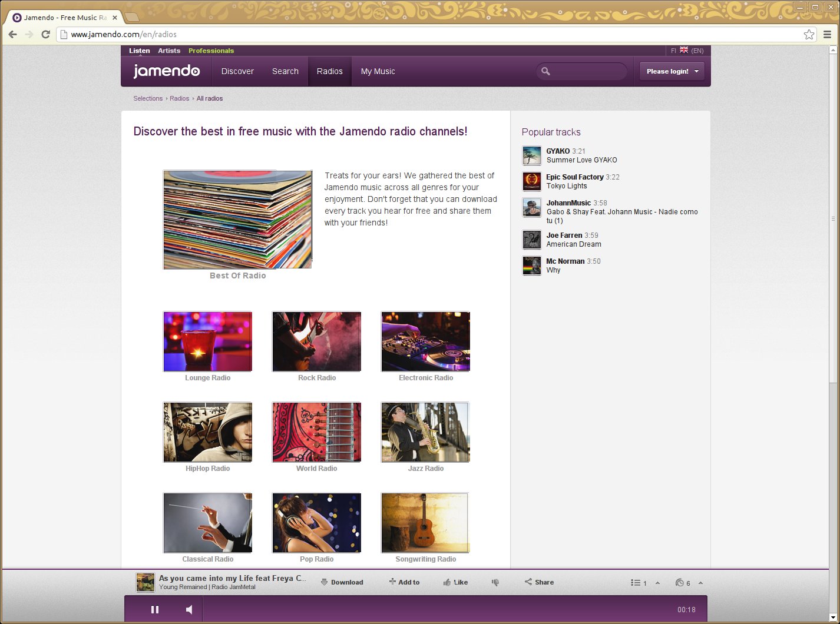Expand the history panel arrow
This screenshot has height=624, width=840.
tap(700, 583)
